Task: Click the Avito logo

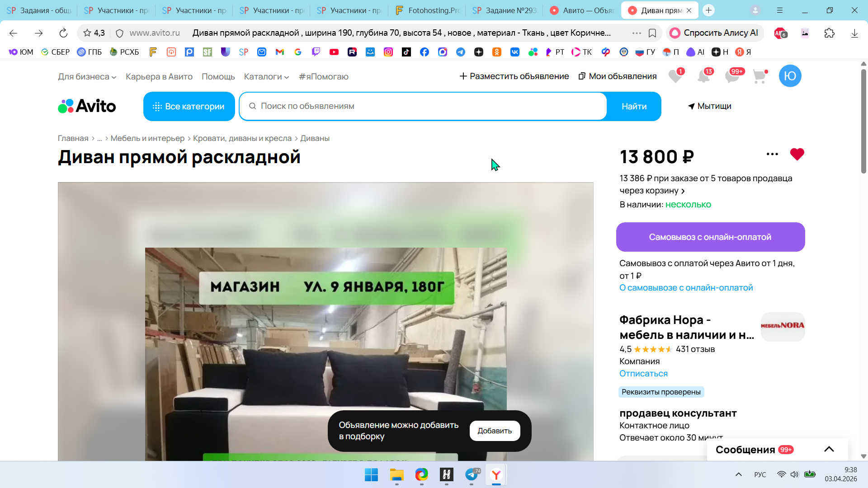Action: [x=87, y=106]
